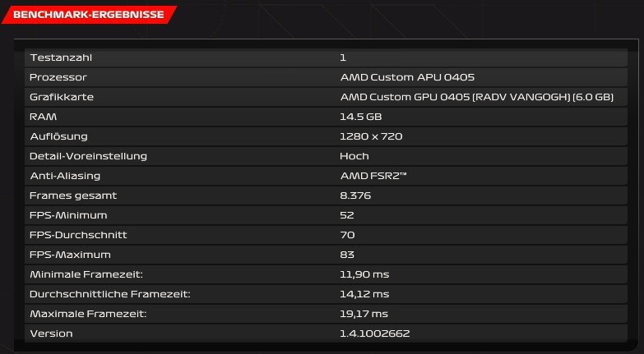This screenshot has height=354, width=644.
Task: Click the AMD FSR2 value
Action: (373, 176)
